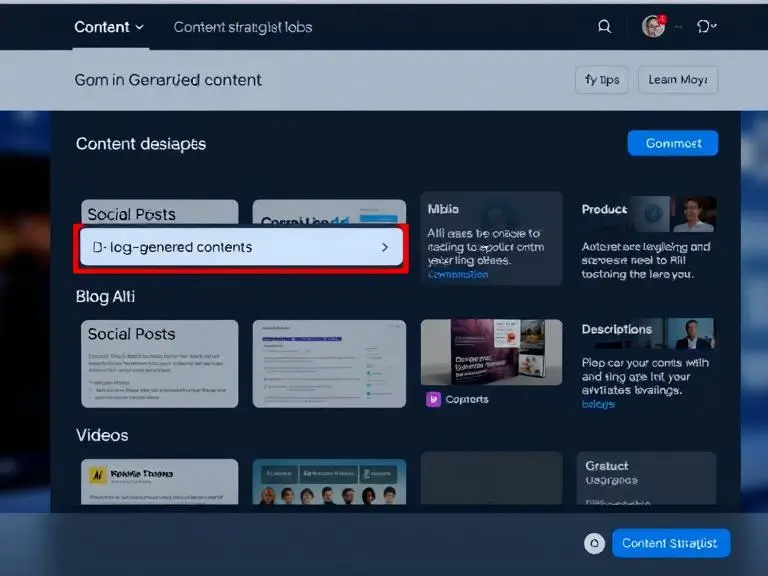Open the video card with yellow Al icon
Image resolution: width=768 pixels, height=576 pixels.
tap(160, 482)
